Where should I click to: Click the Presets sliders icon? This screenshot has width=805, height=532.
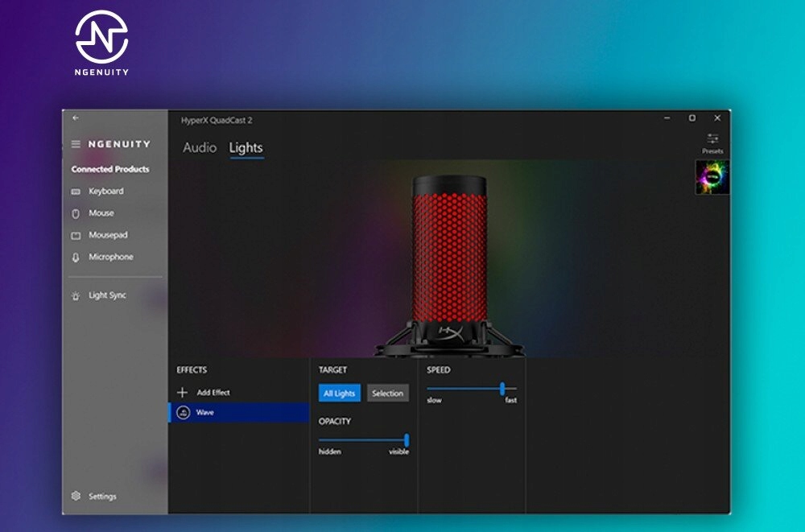tap(713, 138)
